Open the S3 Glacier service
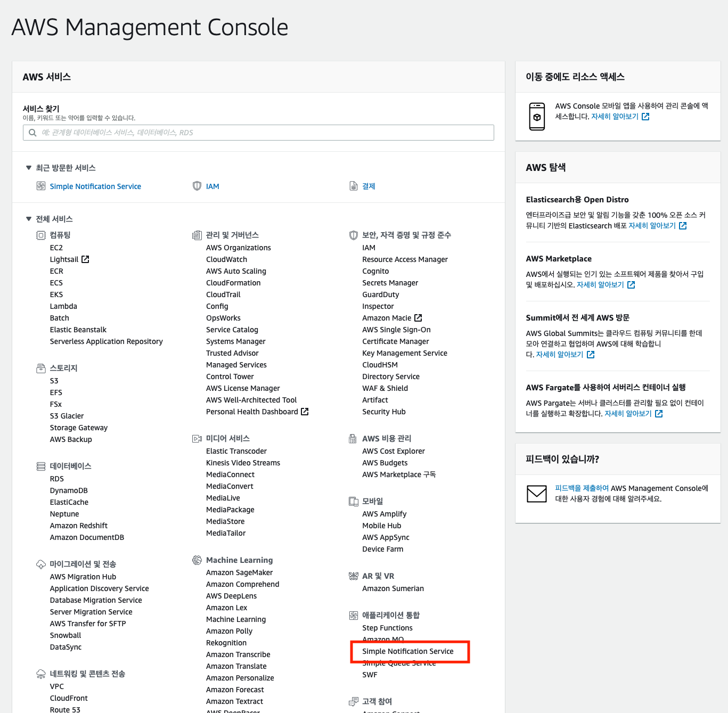 click(x=67, y=416)
